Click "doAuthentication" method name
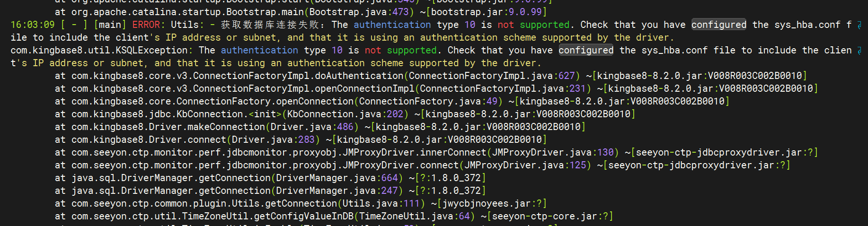The height and width of the screenshot is (226, 868). click(x=359, y=76)
